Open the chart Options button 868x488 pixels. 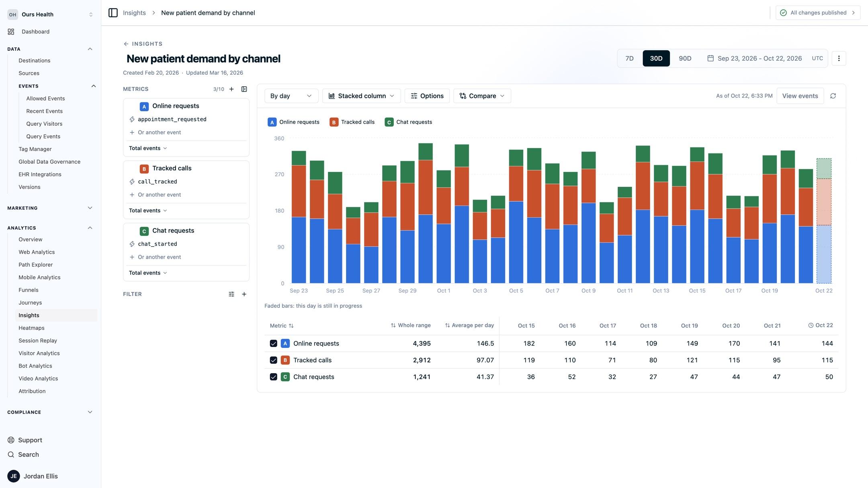(x=427, y=96)
